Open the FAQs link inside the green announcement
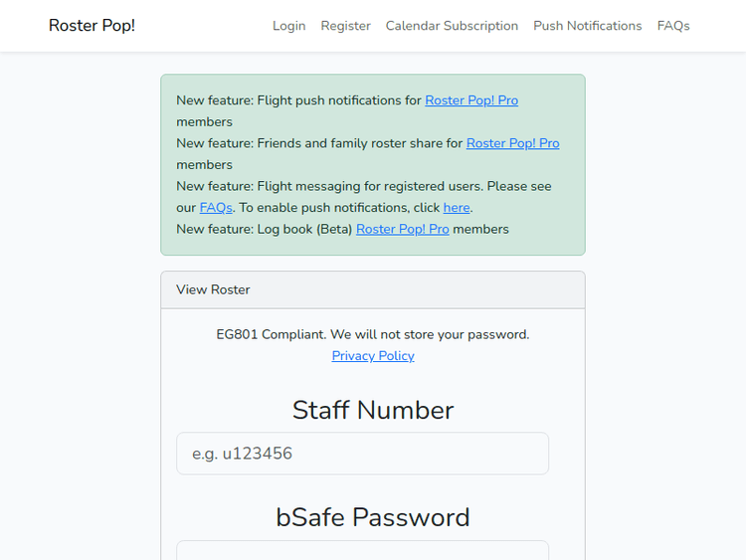 [x=216, y=208]
